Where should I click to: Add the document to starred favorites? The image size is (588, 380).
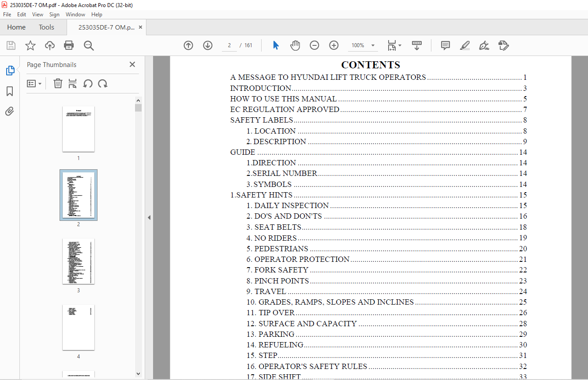point(30,45)
